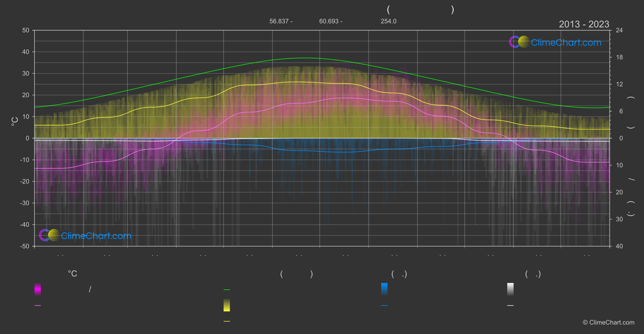This screenshot has width=644, height=334.
Task: Click the 60.693 longitude value
Action: (329, 21)
